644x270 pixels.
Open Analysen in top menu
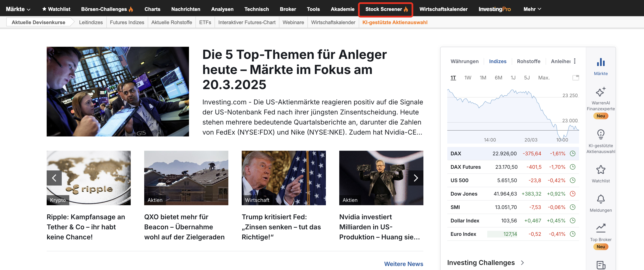222,9
